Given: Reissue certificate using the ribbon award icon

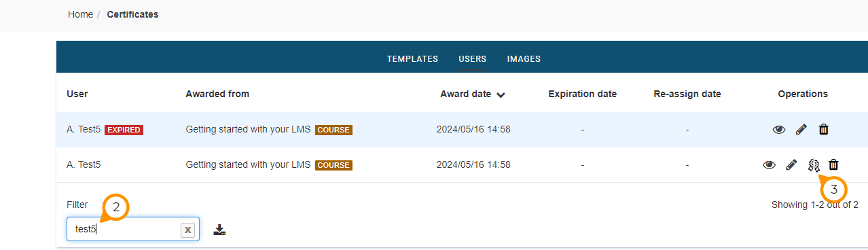Looking at the screenshot, I should [814, 164].
